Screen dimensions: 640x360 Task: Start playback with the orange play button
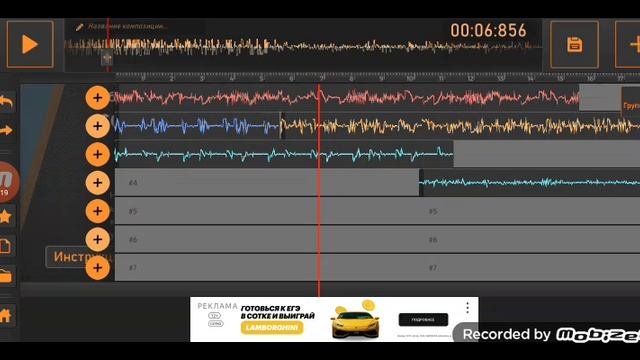pos(30,44)
